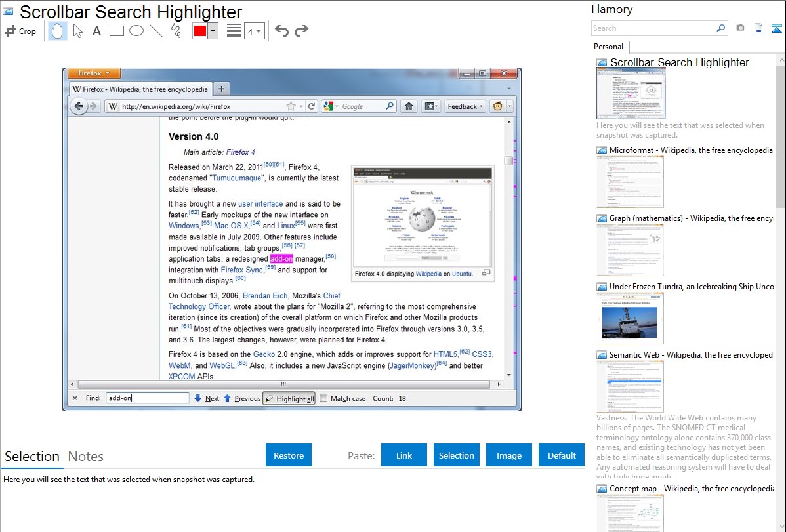Choose the arrow pointer tool

point(77,31)
